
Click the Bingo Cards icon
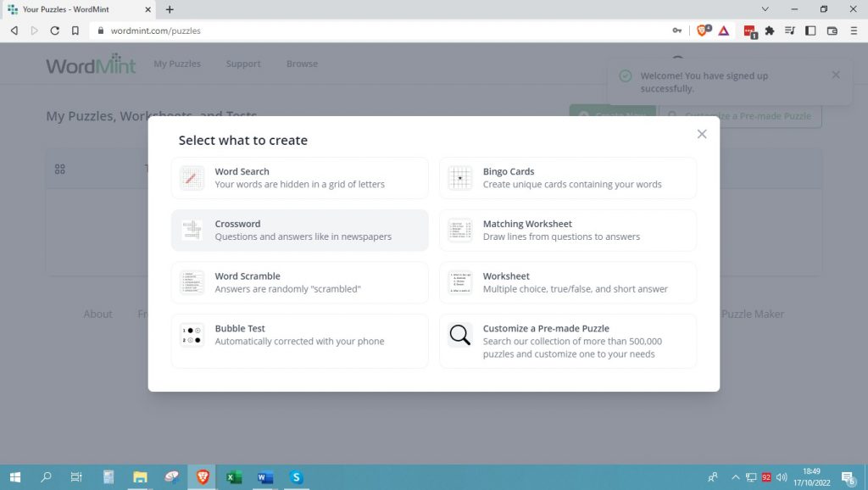459,178
